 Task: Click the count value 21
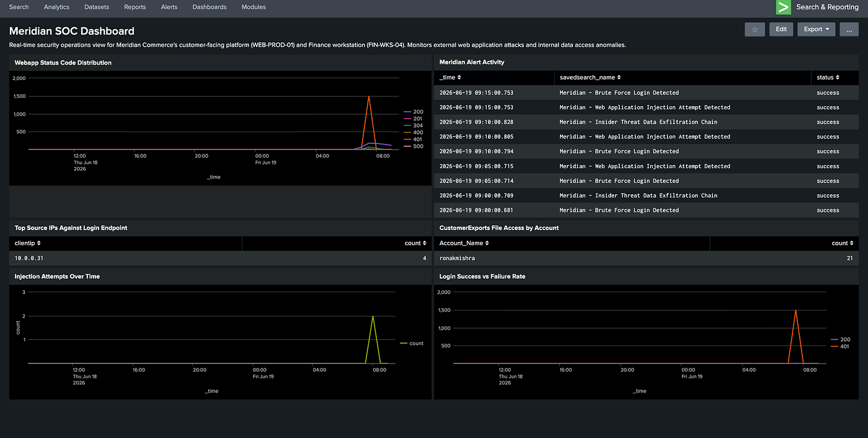(x=850, y=258)
